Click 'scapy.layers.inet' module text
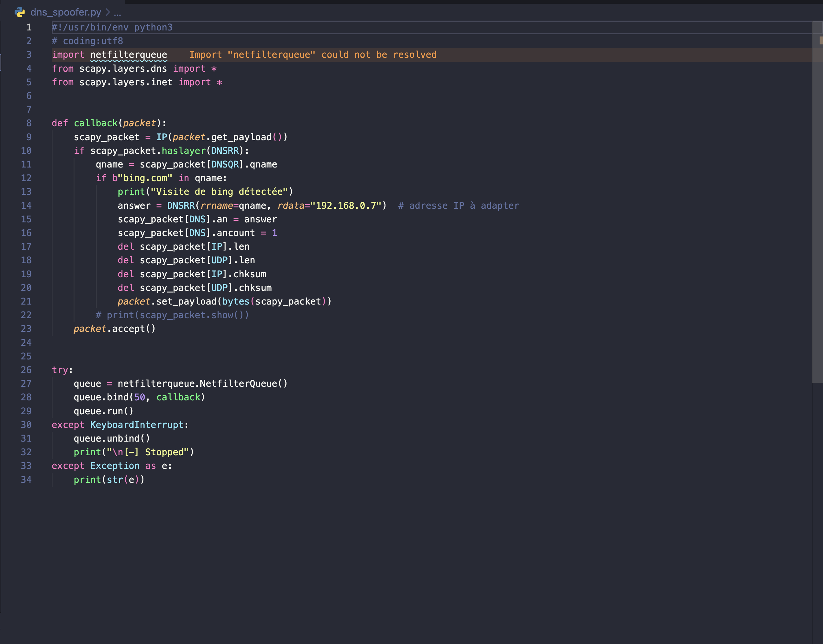The image size is (823, 644). point(126,82)
